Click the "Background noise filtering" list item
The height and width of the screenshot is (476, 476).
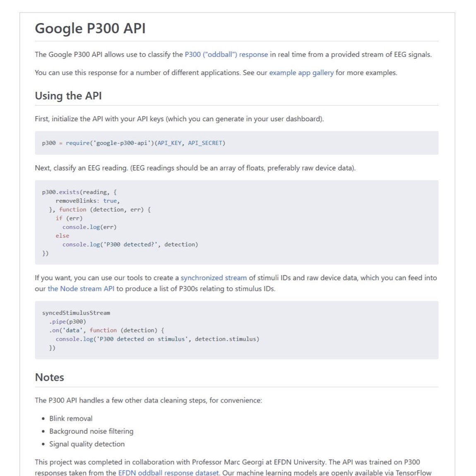click(91, 431)
